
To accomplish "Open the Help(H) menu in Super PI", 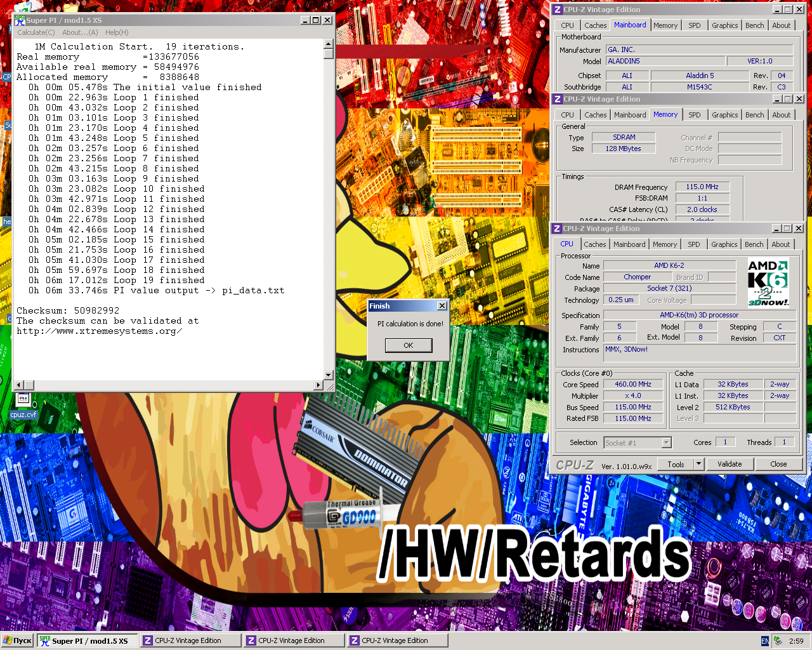I will click(x=117, y=32).
